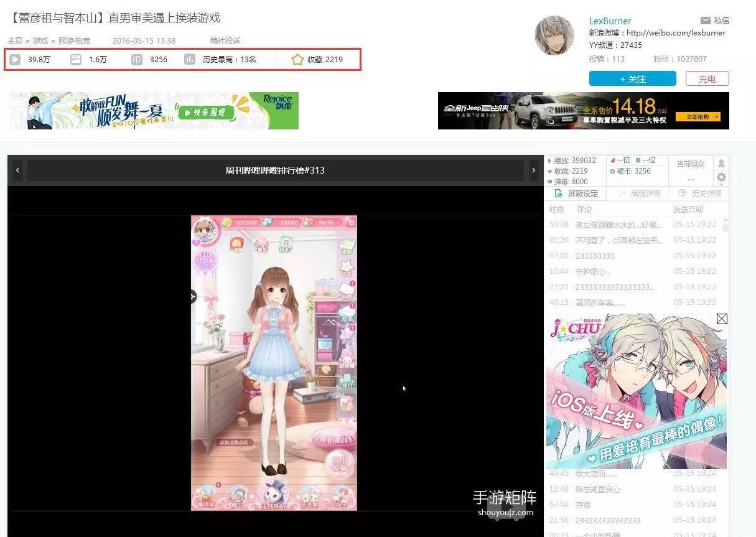Click the danmaku count icon beside 1.6万
Image resolution: width=756 pixels, height=537 pixels.
(76, 60)
